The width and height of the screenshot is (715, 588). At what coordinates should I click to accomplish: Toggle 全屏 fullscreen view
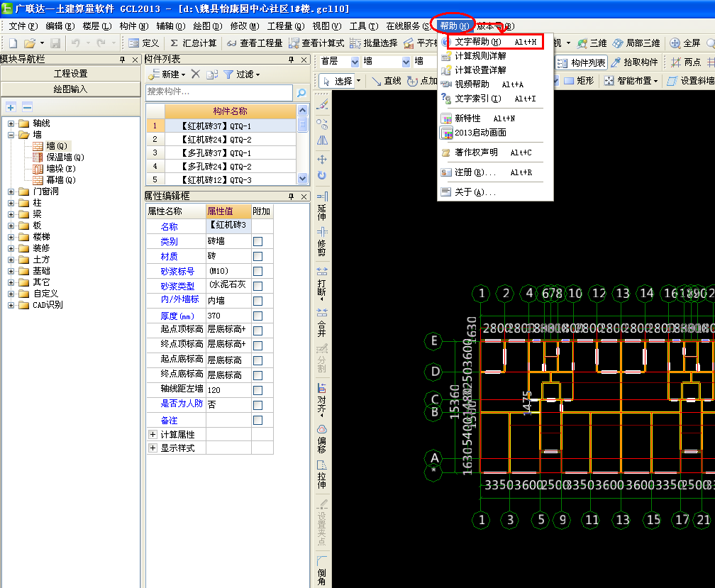pos(685,43)
